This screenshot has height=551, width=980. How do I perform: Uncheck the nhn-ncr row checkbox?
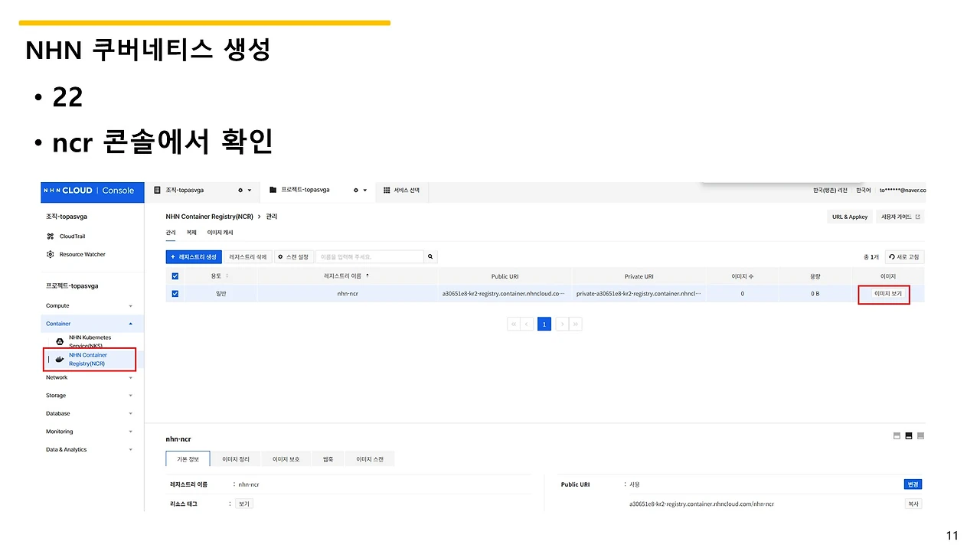tap(175, 293)
